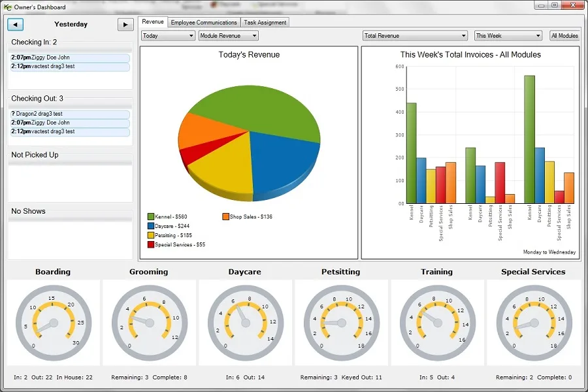The image size is (588, 392).
Task: Click the orange Shop Sales legend swatch
Action: (225, 216)
